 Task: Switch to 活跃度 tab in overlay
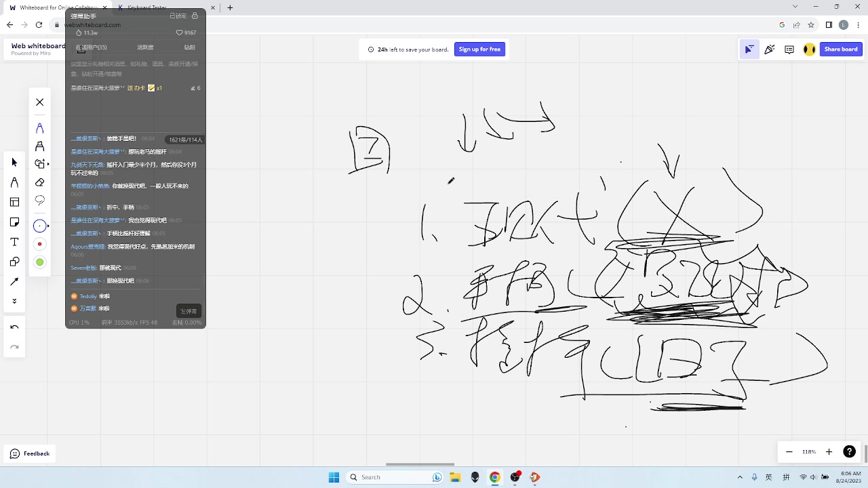(145, 47)
